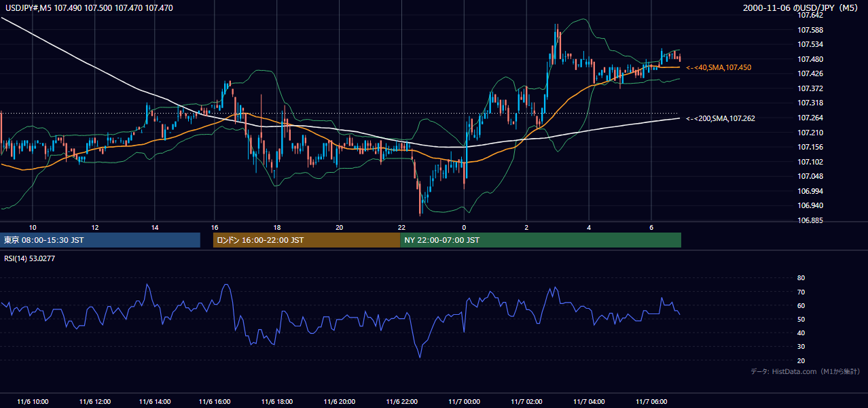868x408 pixels.
Task: Click RSI scale level 40
Action: tap(801, 333)
